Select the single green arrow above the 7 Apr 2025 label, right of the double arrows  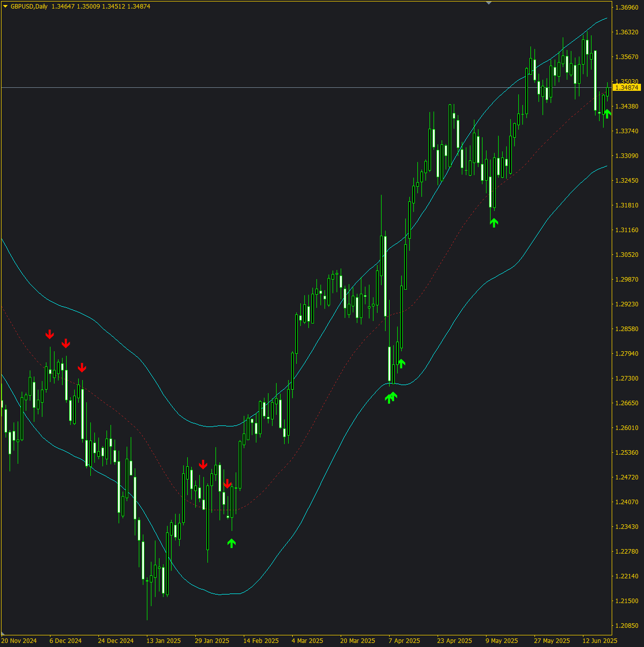pos(401,363)
